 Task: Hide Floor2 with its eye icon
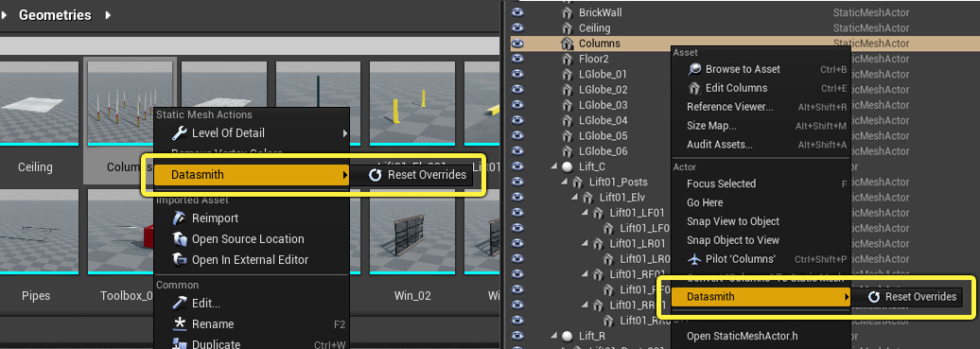pyautogui.click(x=517, y=59)
